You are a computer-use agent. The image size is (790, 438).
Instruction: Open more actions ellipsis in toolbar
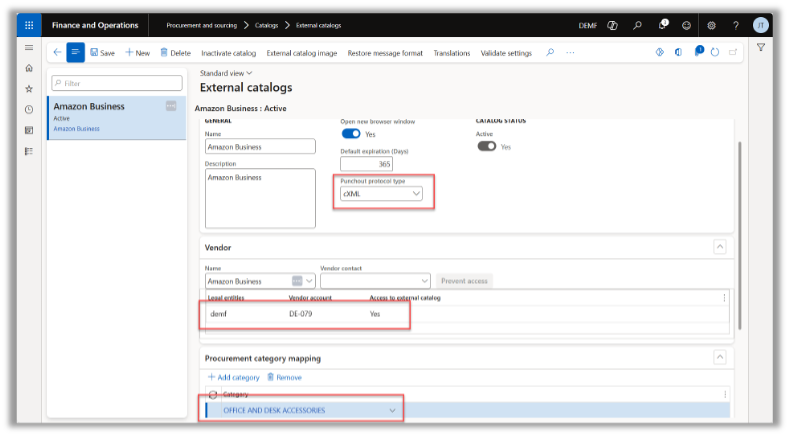[x=570, y=52]
